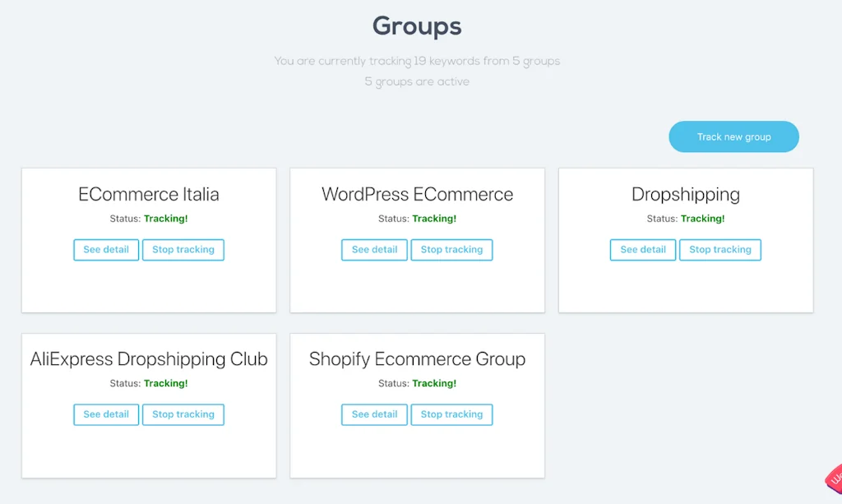
Task: See detail for the Dropshipping group
Action: pos(643,250)
